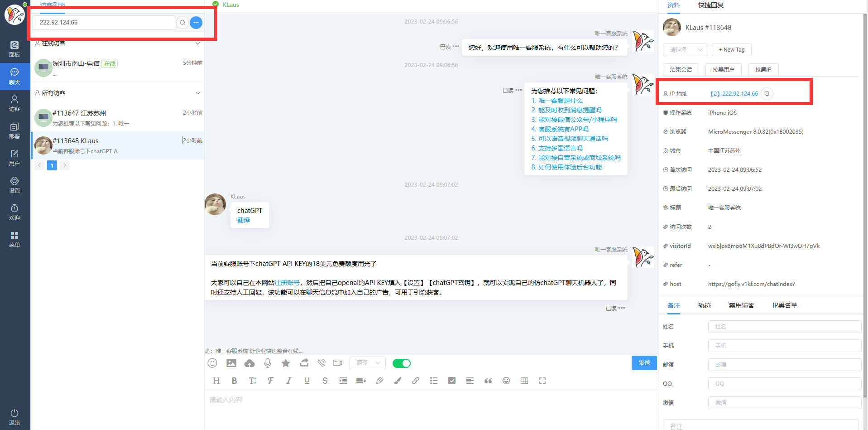Click next page arrow in visitor list
The height and width of the screenshot is (430, 868).
click(65, 165)
